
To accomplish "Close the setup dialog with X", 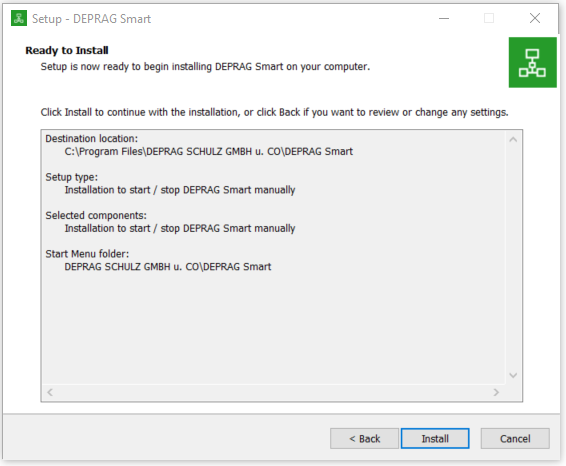I will point(535,18).
